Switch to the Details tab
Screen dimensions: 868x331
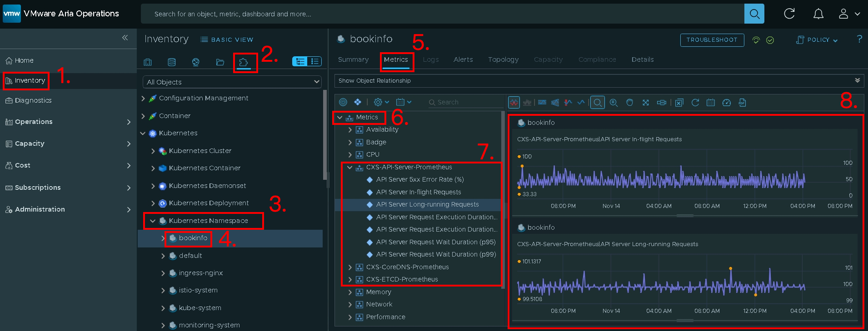[x=643, y=59]
